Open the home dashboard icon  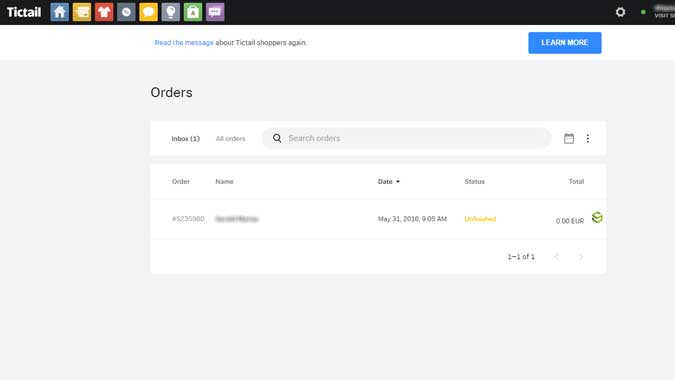click(59, 12)
